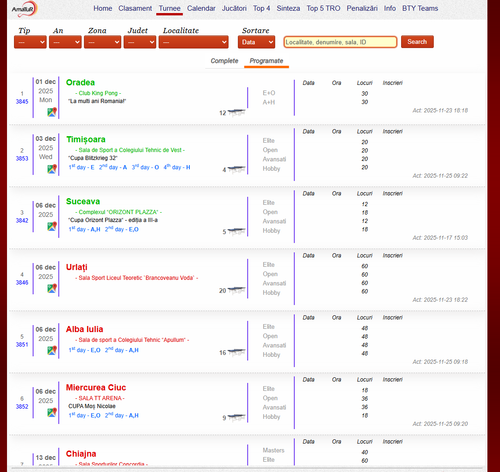500x472 pixels.
Task: Open tournament ID 3853
Action: click(x=22, y=159)
